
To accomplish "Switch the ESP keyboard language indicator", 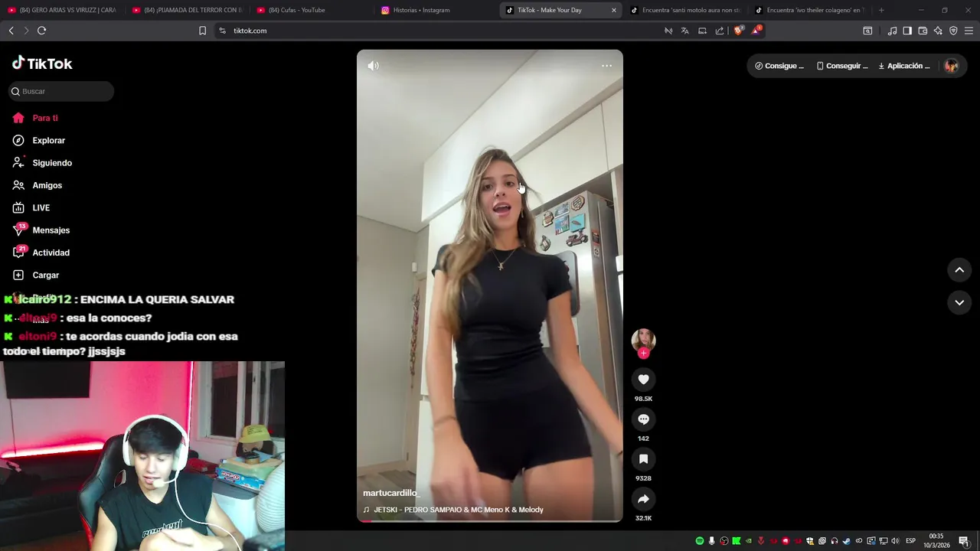I will click(910, 541).
